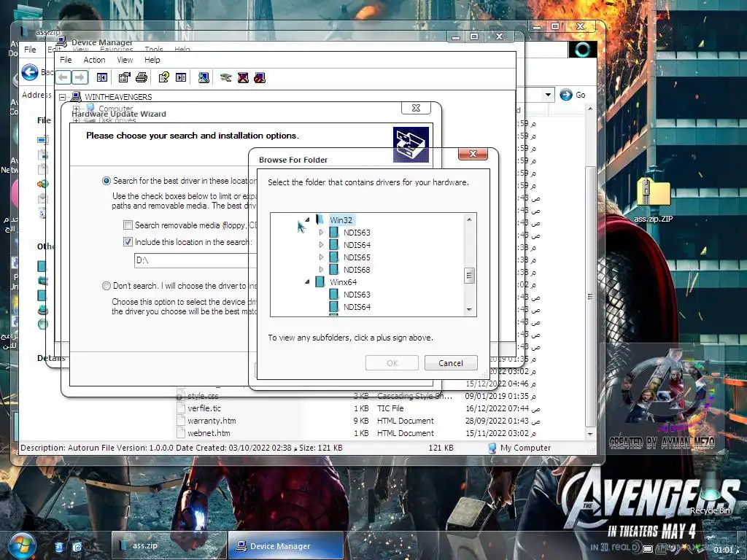Click the Forward arrow in Device Manager toolbar

click(x=80, y=77)
